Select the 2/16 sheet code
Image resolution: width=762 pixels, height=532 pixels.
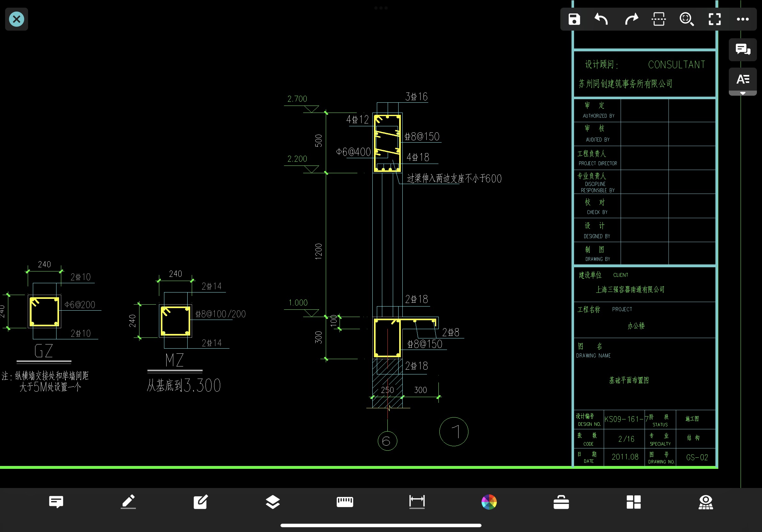pyautogui.click(x=626, y=439)
